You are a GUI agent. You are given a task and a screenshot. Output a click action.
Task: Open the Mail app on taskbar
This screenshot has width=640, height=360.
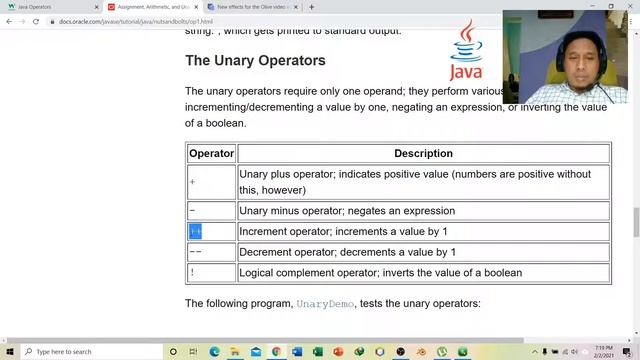click(x=256, y=351)
